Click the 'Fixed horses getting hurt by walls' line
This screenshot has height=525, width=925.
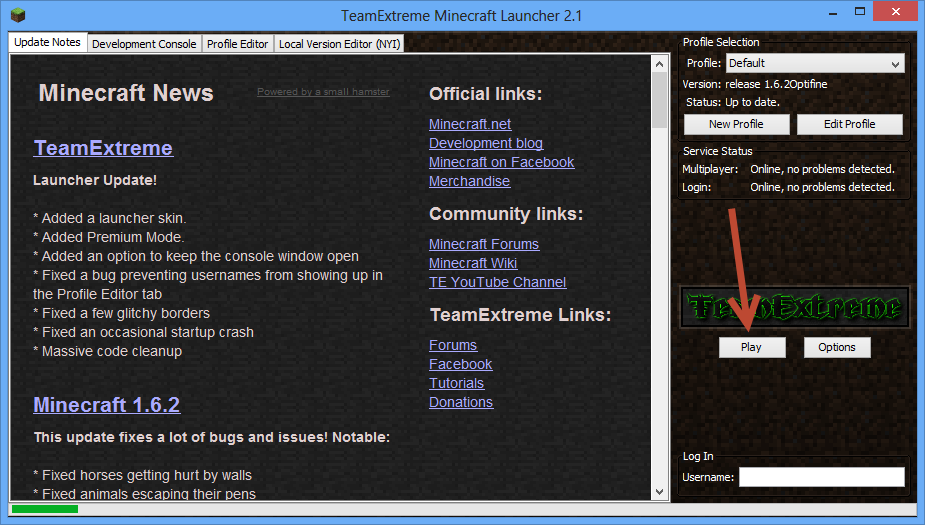tap(143, 475)
